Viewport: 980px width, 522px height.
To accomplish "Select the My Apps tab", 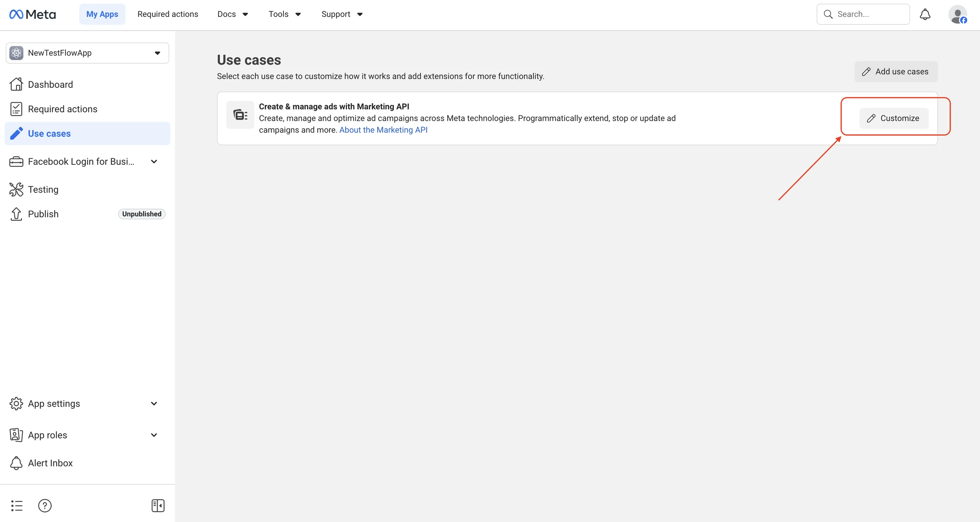I will [102, 15].
